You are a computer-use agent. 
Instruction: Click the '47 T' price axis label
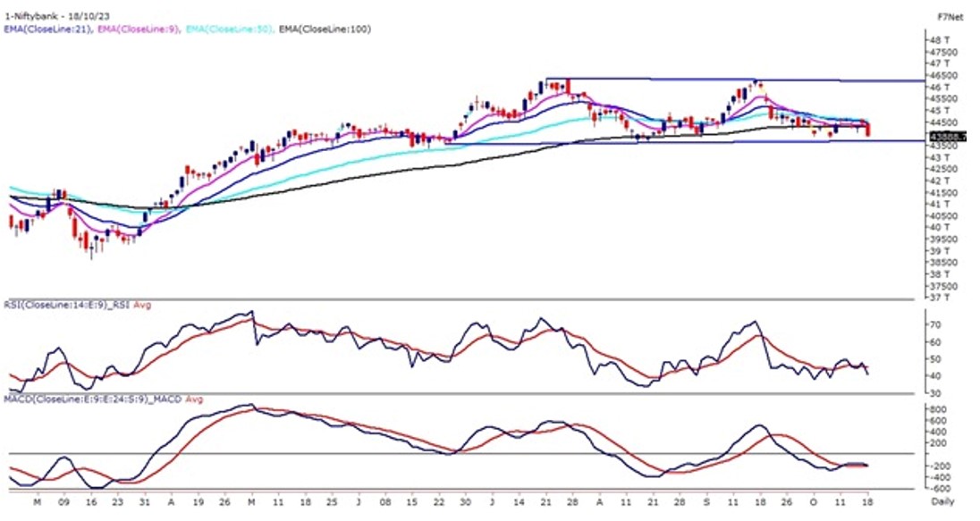point(940,63)
